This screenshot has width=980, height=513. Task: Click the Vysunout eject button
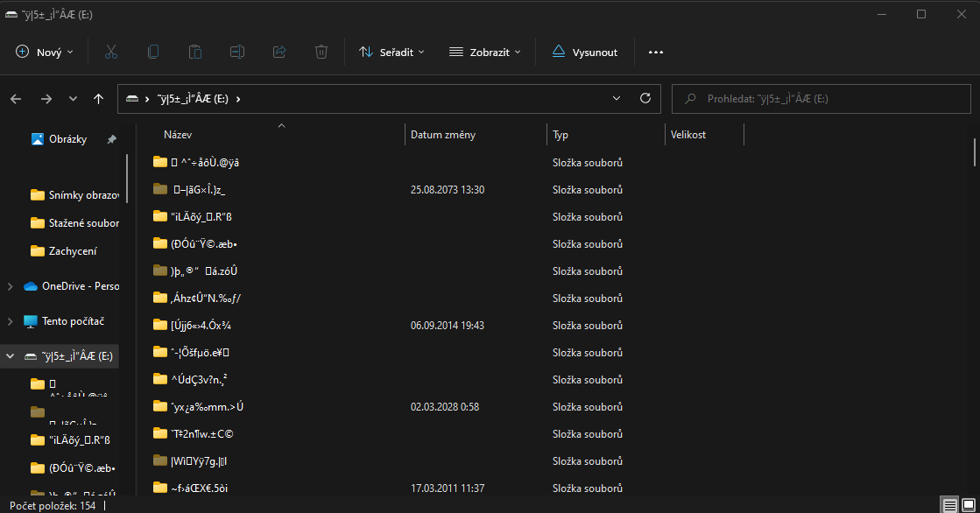[x=584, y=52]
